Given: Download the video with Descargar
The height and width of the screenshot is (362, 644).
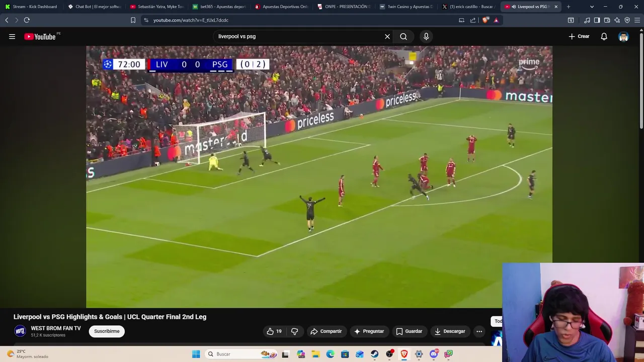Looking at the screenshot, I should (x=450, y=331).
